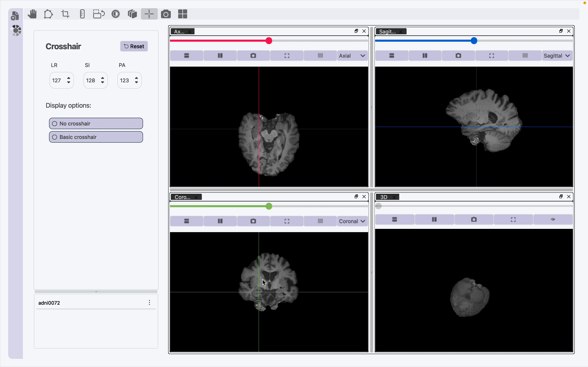Select the Coro... view tab
588x367 pixels.
point(182,197)
